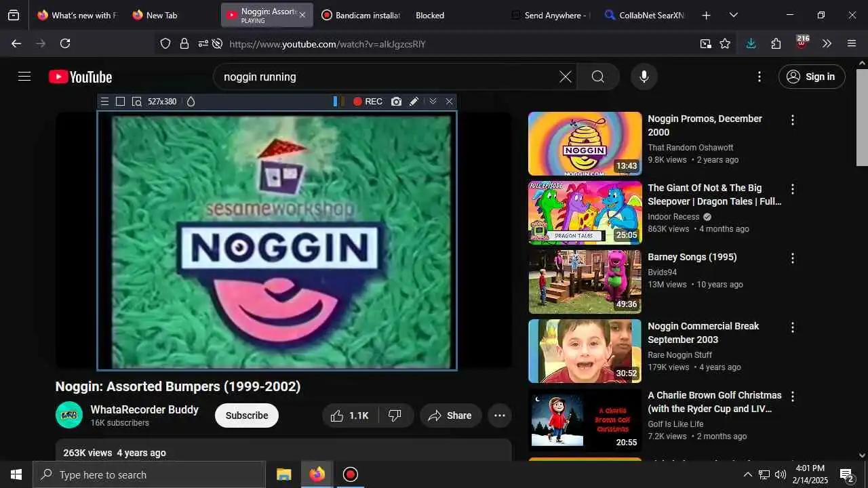Go to YouTube home via logo
This screenshot has height=488, width=868.
80,77
